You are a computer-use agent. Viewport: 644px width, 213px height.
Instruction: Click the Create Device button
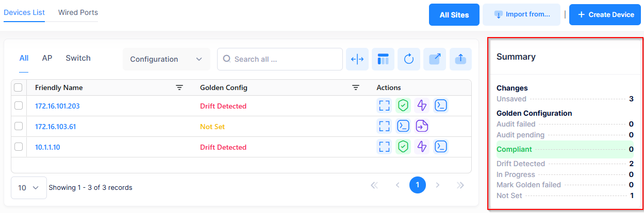[x=605, y=15]
